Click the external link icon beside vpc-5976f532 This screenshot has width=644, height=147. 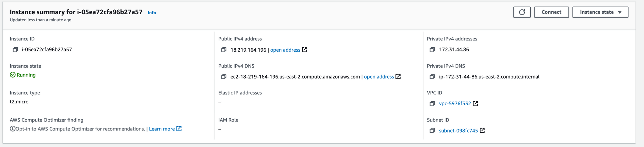pos(475,104)
